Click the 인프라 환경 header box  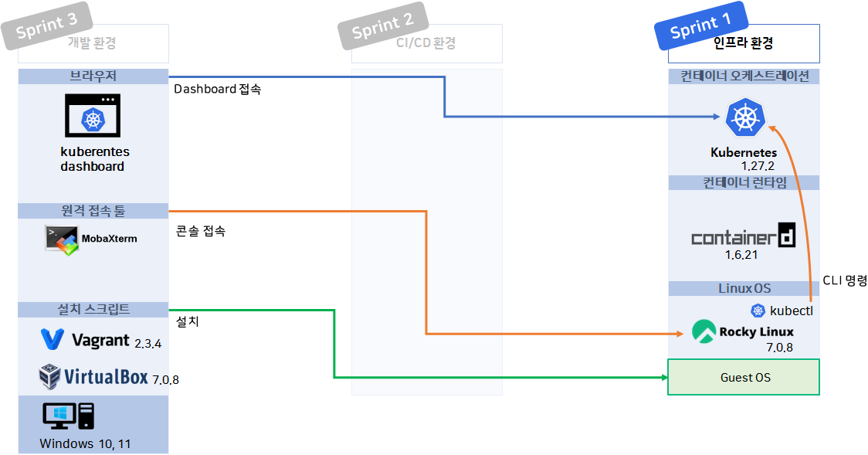point(744,43)
